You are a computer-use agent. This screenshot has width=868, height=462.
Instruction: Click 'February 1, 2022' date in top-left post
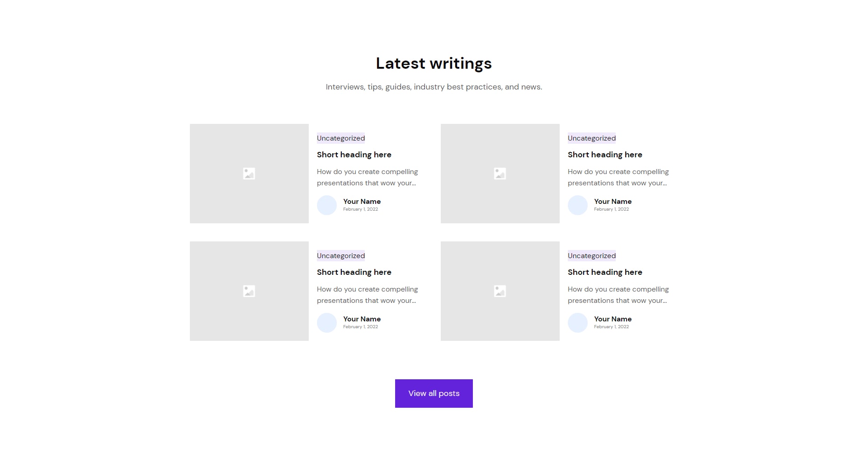360,209
